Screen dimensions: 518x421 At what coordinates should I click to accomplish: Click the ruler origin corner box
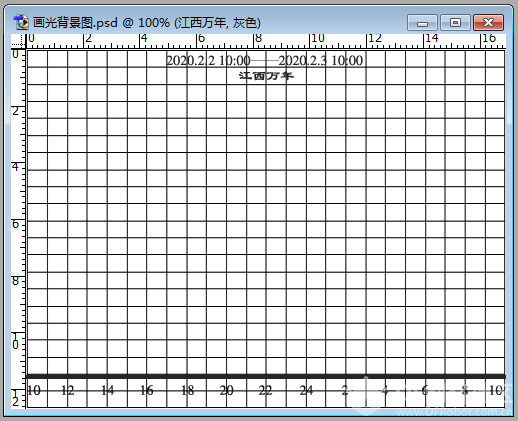click(x=18, y=41)
